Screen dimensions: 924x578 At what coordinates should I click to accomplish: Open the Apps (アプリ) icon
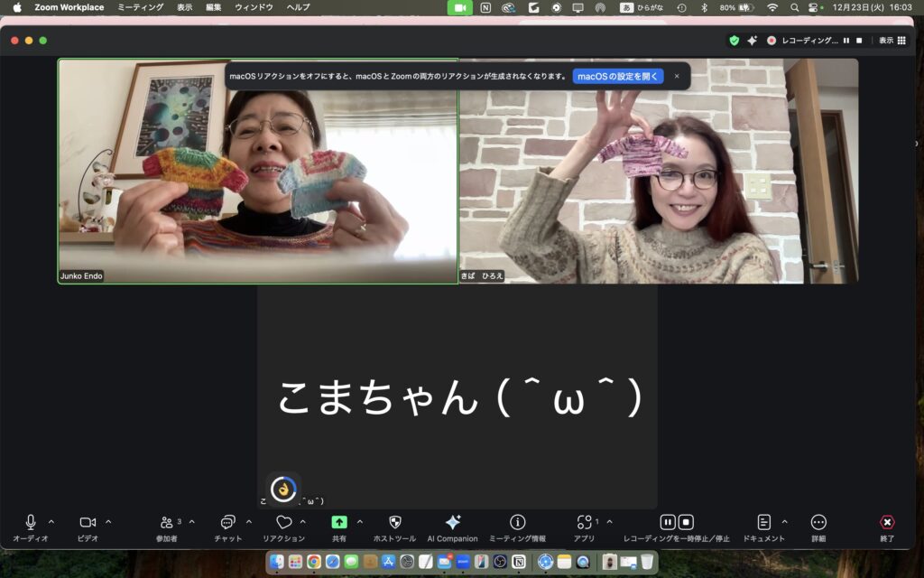(584, 522)
